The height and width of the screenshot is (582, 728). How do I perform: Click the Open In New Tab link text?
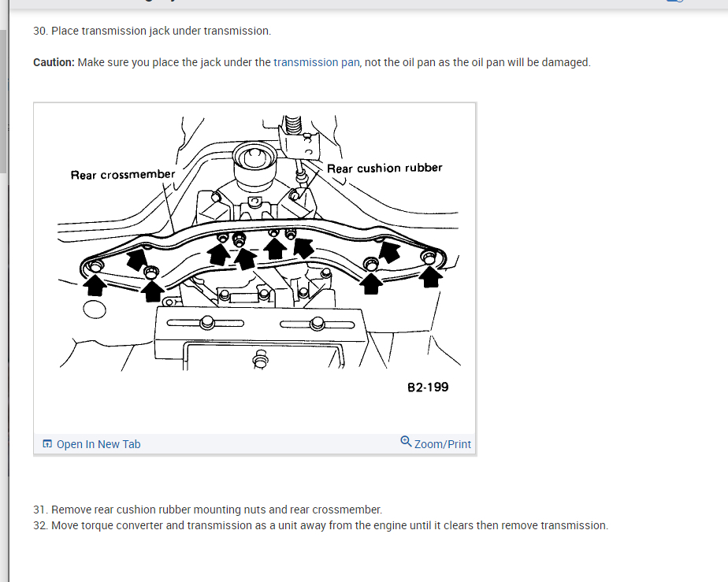click(x=98, y=444)
